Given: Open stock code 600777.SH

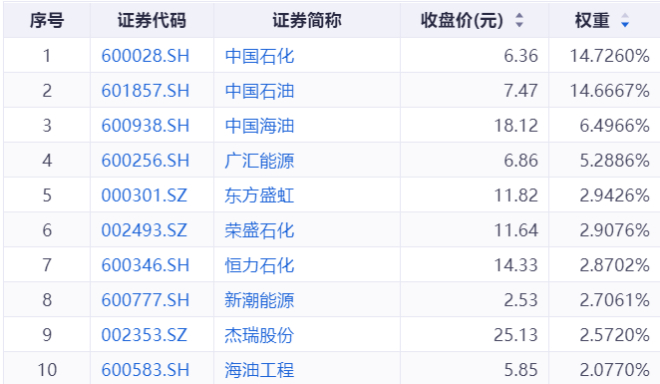Looking at the screenshot, I should click(x=145, y=300).
